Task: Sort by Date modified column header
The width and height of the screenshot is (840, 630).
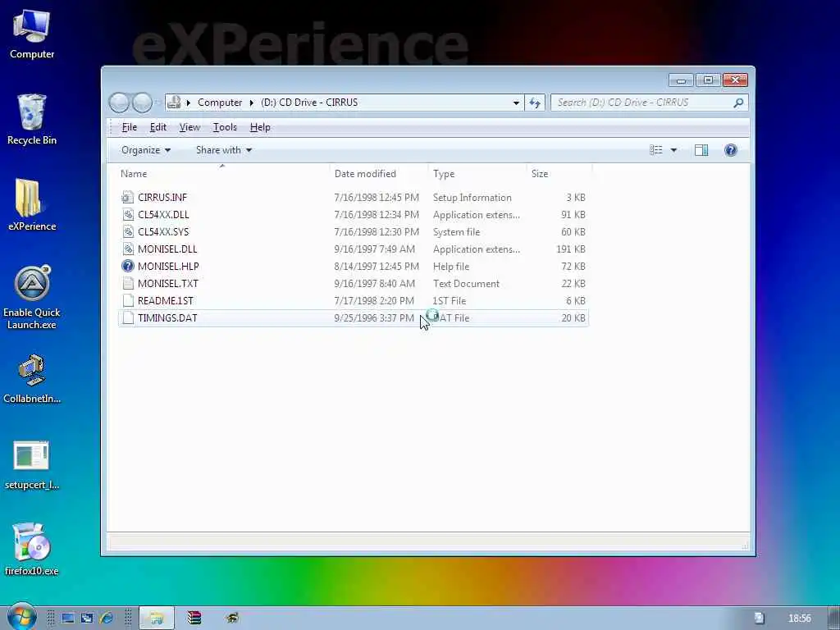Action: point(379,174)
